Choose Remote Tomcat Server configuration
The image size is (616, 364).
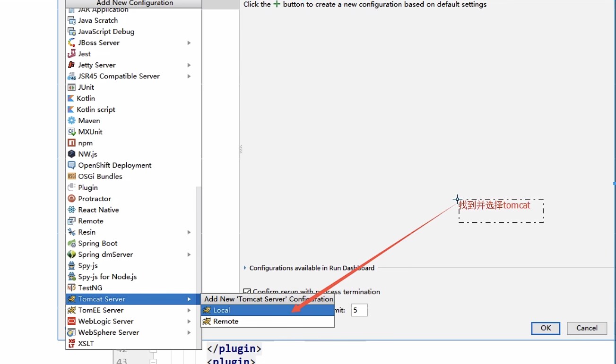pyautogui.click(x=268, y=322)
